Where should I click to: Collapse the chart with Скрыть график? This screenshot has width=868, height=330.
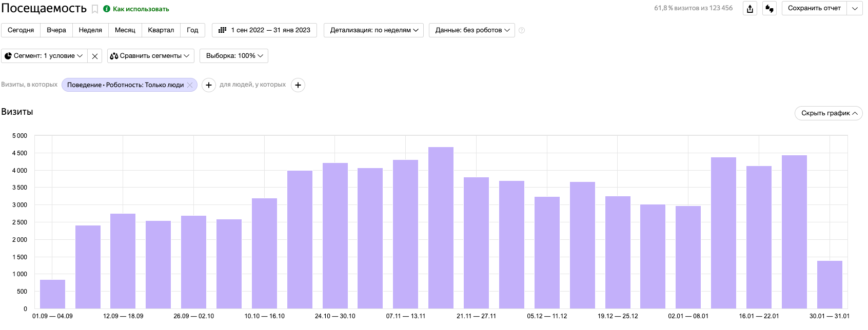(x=828, y=113)
